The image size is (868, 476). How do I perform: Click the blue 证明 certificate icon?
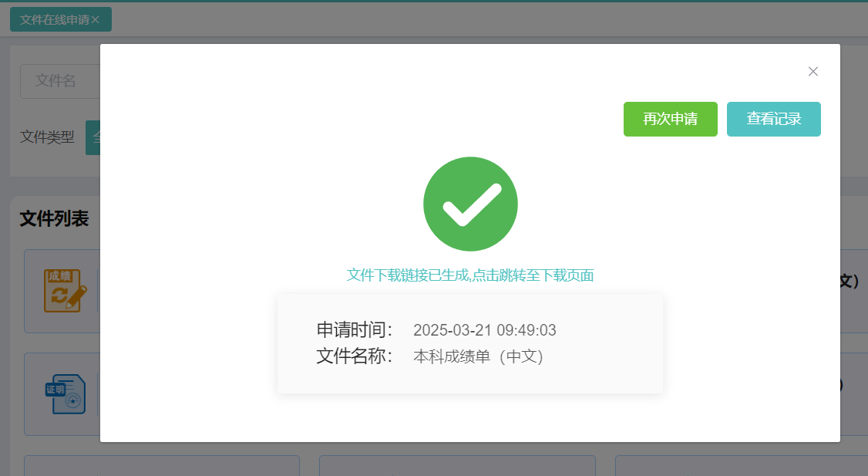pyautogui.click(x=66, y=394)
